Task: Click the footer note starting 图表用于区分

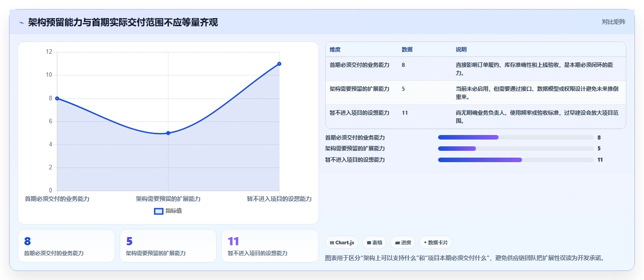Action: (465, 258)
